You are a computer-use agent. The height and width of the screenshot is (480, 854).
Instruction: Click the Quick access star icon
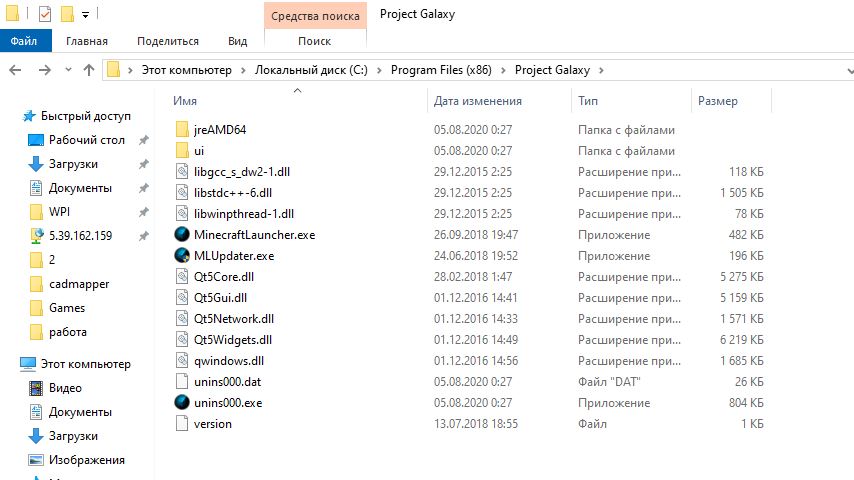click(x=29, y=116)
